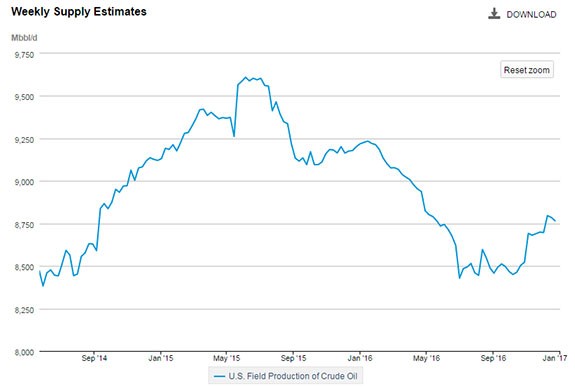Click the Sep '14 x-axis label
The image size is (575, 389).
point(94,358)
